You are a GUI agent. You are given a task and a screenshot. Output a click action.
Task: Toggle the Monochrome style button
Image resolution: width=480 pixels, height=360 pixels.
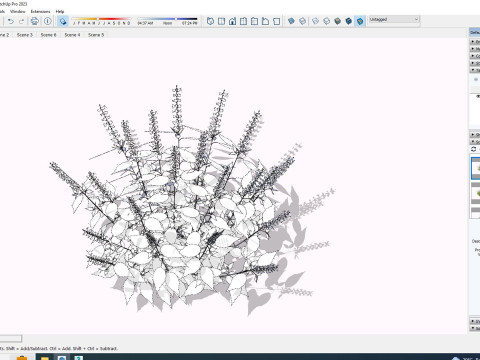point(360,21)
